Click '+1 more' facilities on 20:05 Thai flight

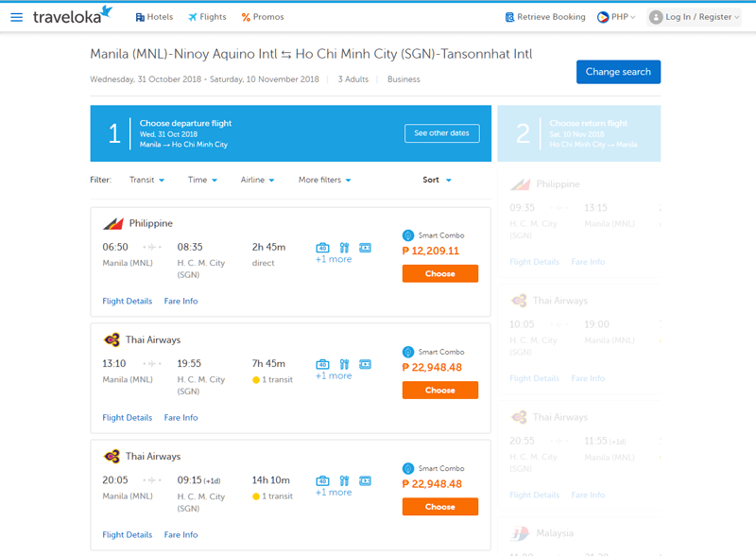[x=334, y=493]
